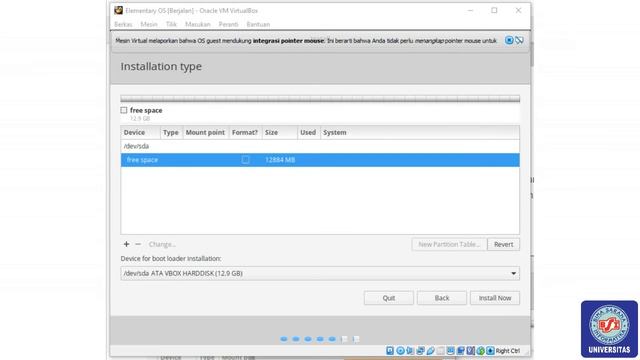Close the VirtualBox window

(x=518, y=10)
